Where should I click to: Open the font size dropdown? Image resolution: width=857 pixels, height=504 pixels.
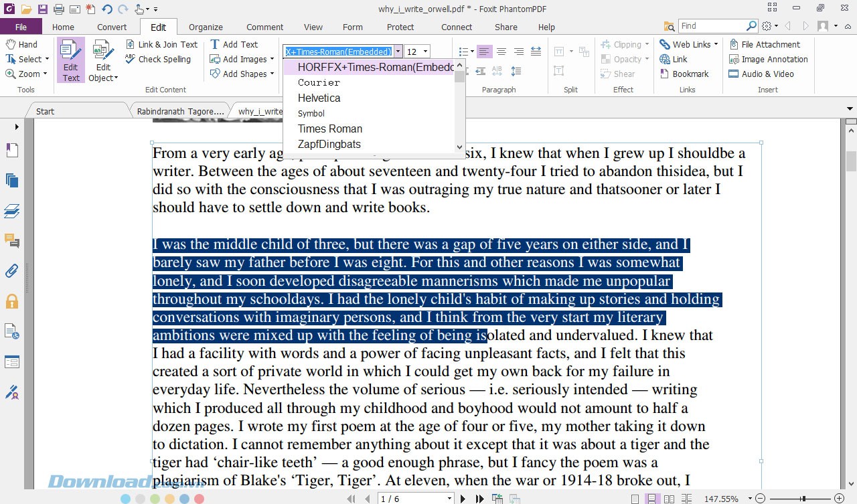point(425,52)
